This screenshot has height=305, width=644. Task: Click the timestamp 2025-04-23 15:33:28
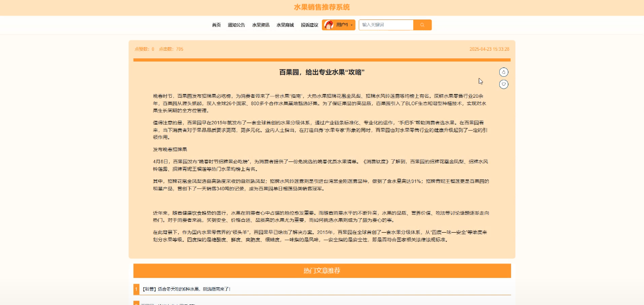pyautogui.click(x=489, y=49)
